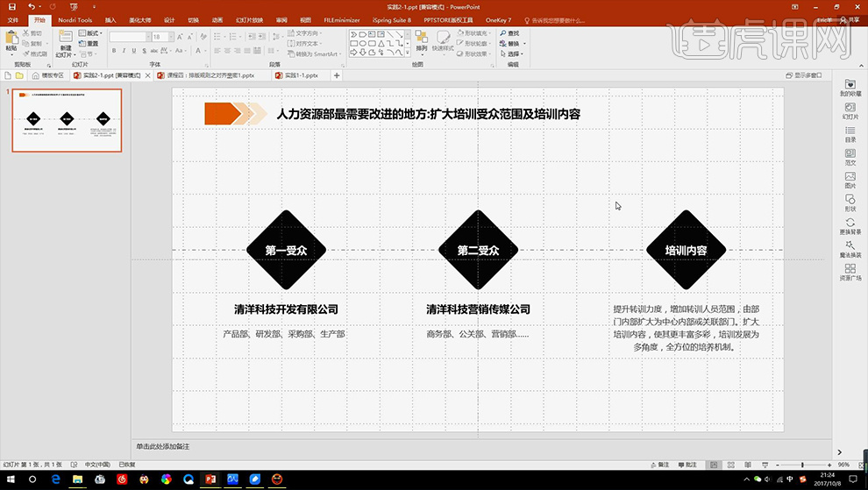The image size is (868, 490).
Task: Open the 插入 (Insert) ribbon tab
Action: [x=110, y=19]
